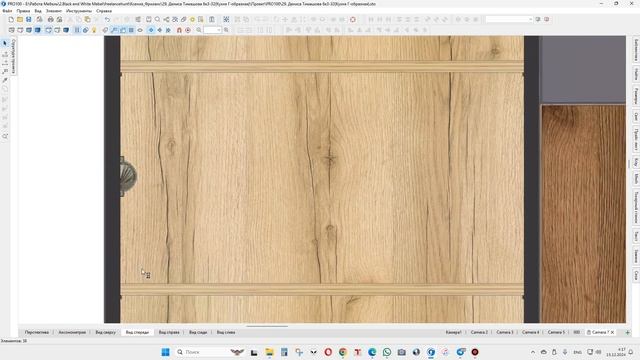Screen dimensions: 640x360
Task: Switch to the Перспектива view tab
Action: 37,333
